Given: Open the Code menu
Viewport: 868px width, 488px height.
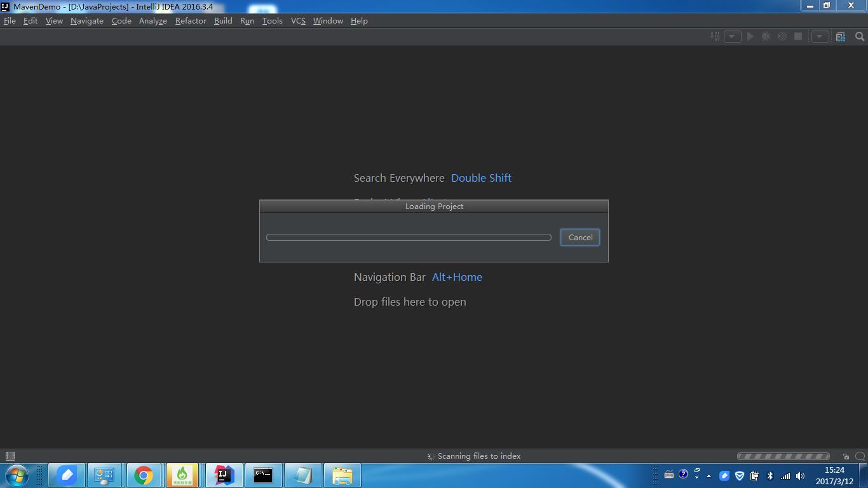Looking at the screenshot, I should pos(121,20).
